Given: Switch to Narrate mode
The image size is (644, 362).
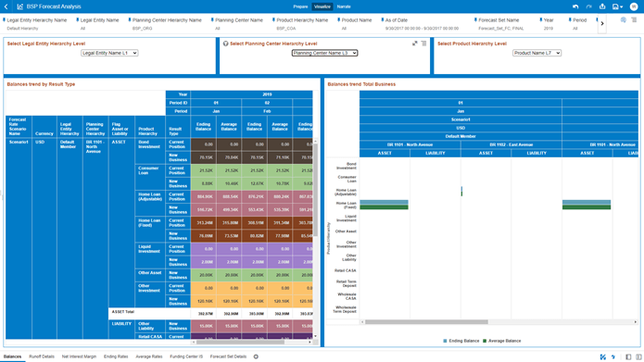Looking at the screenshot, I should pos(344,6).
